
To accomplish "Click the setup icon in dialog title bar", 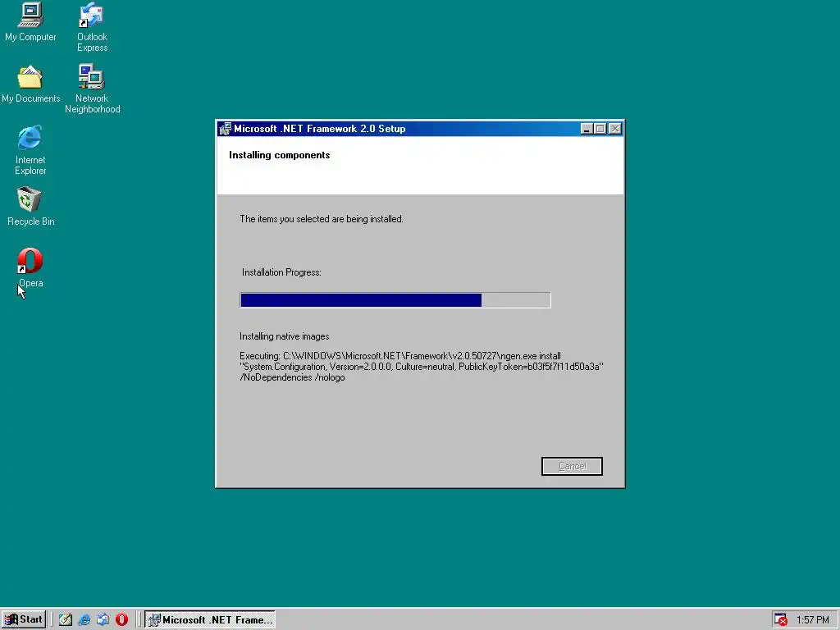I will (225, 129).
